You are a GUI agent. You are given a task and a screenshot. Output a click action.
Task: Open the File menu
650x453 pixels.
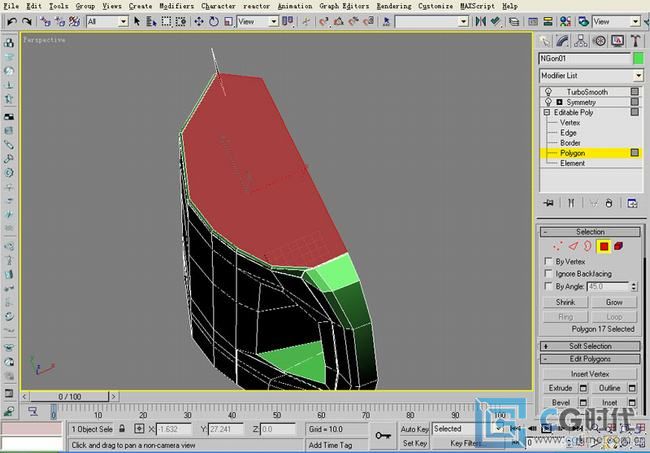[11, 6]
